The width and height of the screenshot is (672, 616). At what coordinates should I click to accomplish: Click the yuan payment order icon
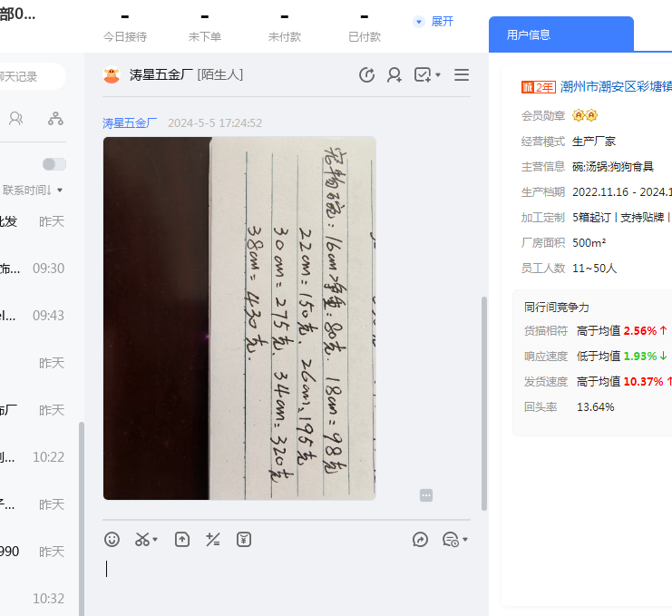tap(243, 540)
